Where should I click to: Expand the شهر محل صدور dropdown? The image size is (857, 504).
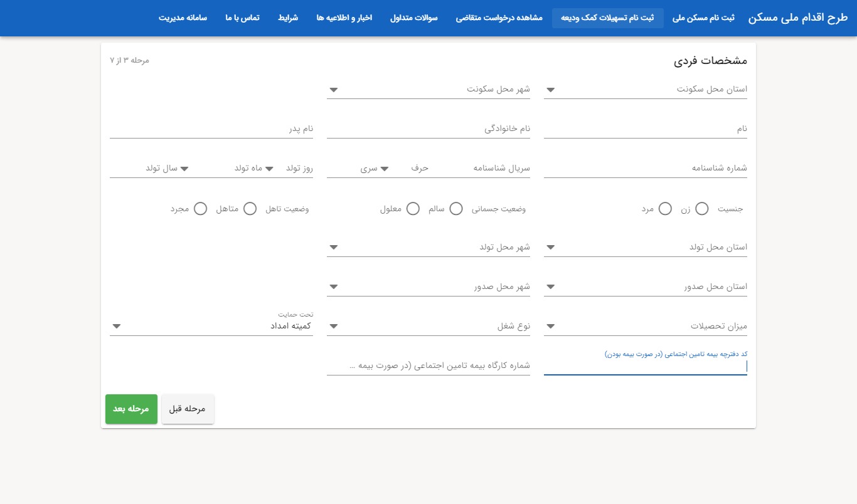click(x=428, y=287)
